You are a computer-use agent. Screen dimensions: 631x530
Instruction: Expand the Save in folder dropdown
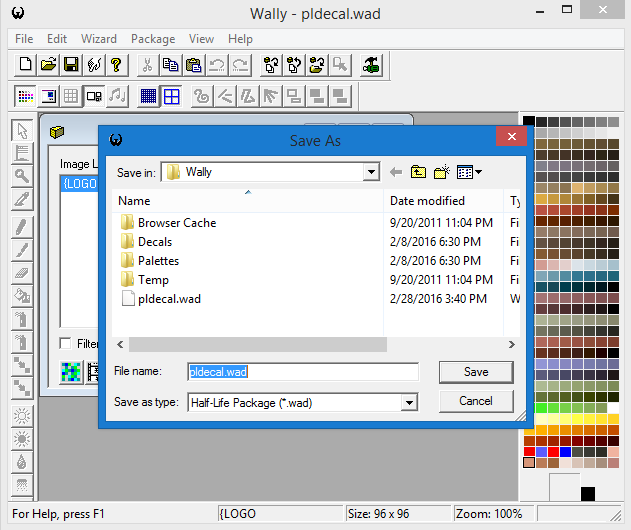[371, 172]
